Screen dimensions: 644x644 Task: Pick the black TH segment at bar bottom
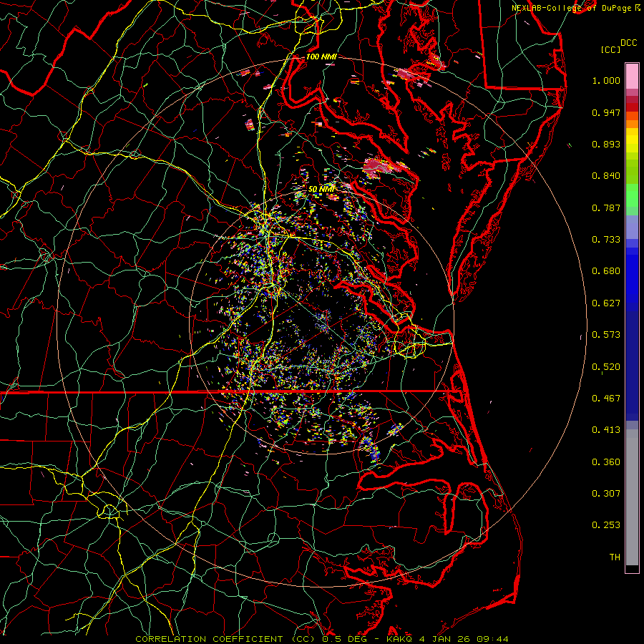pyautogui.click(x=632, y=569)
